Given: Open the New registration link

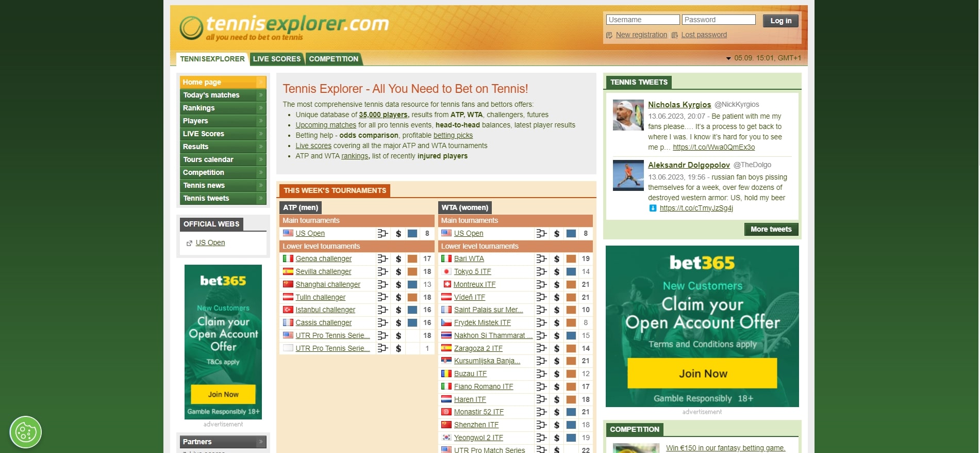Looking at the screenshot, I should point(641,35).
